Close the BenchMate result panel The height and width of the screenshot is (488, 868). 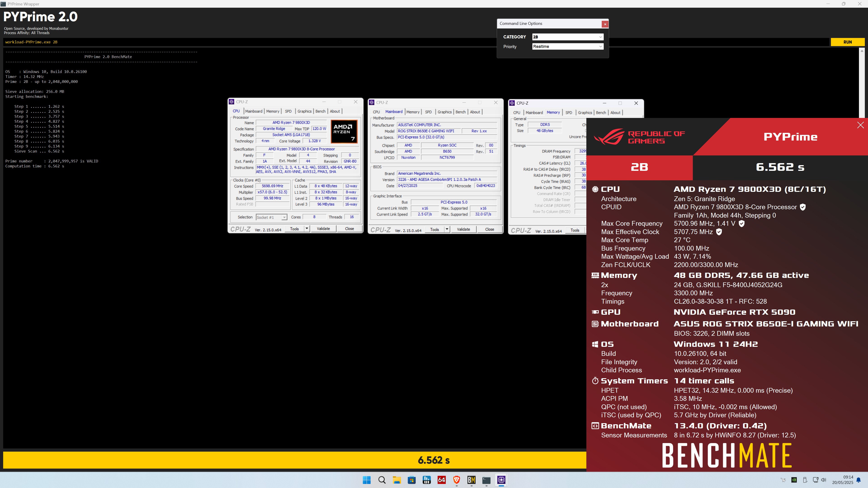(860, 125)
